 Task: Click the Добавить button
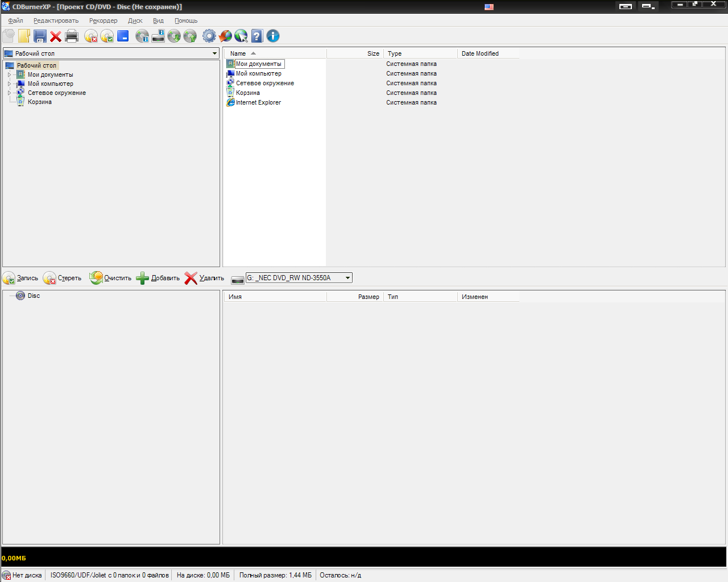pos(158,278)
